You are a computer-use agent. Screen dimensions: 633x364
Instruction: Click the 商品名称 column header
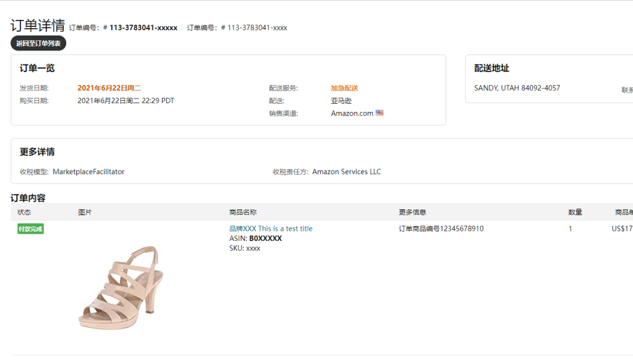click(x=243, y=212)
